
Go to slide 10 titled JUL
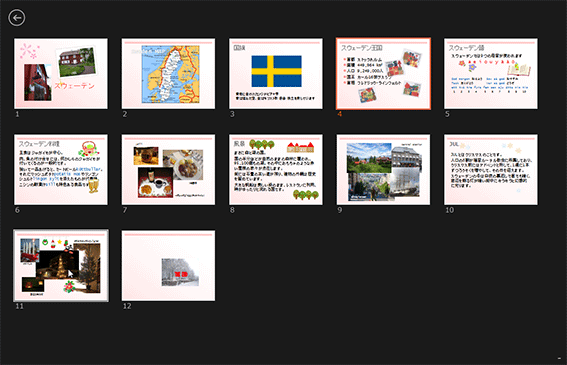click(x=491, y=170)
